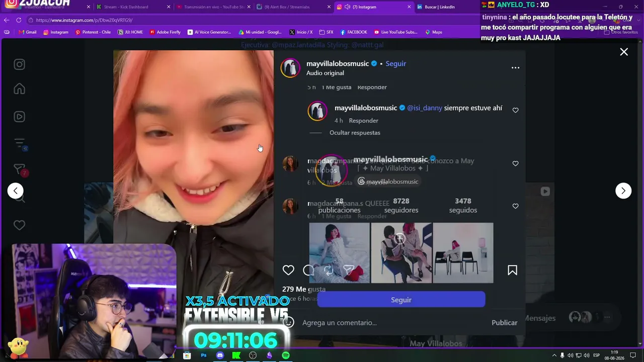This screenshot has width=644, height=362.
Task: Open Inicio / X bookmark
Action: [x=301, y=32]
